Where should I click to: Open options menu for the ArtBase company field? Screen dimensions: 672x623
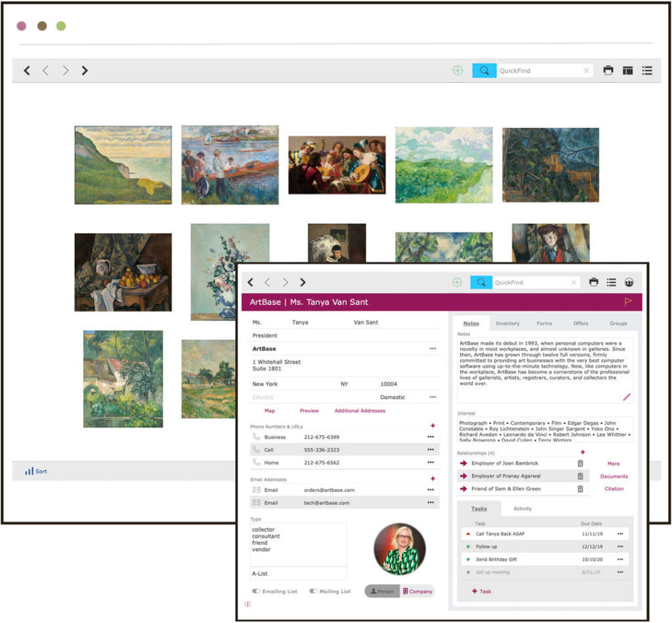point(433,349)
